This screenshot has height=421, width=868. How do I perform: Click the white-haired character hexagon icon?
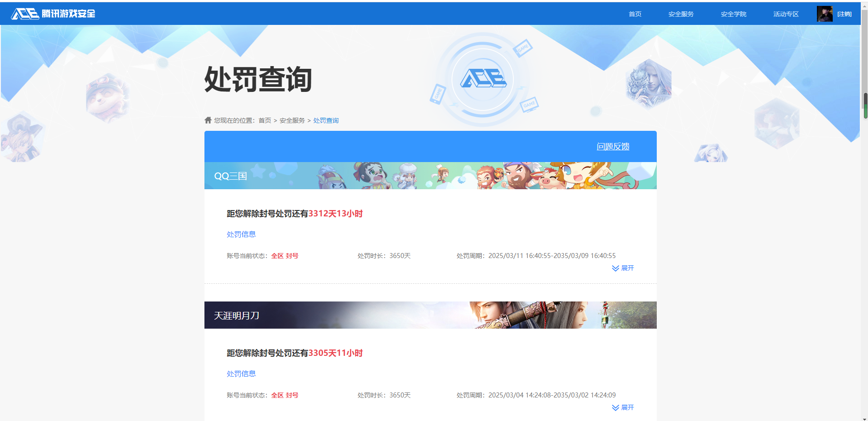(649, 85)
